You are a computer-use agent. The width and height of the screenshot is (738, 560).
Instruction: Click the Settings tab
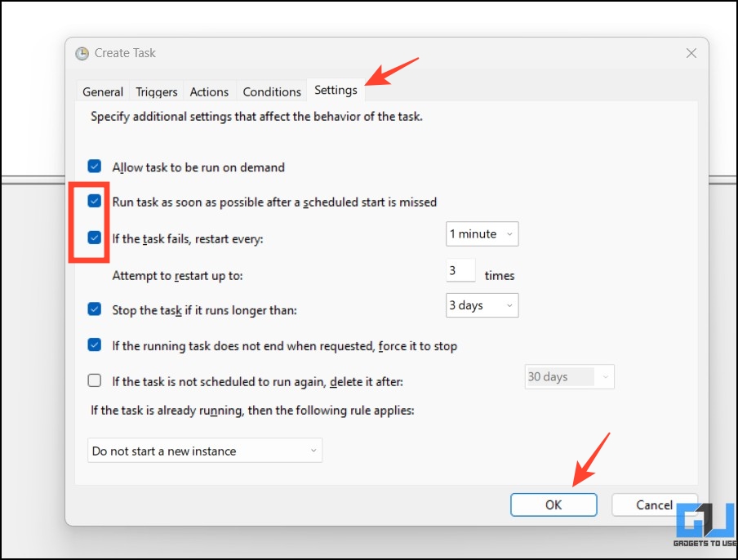coord(336,90)
